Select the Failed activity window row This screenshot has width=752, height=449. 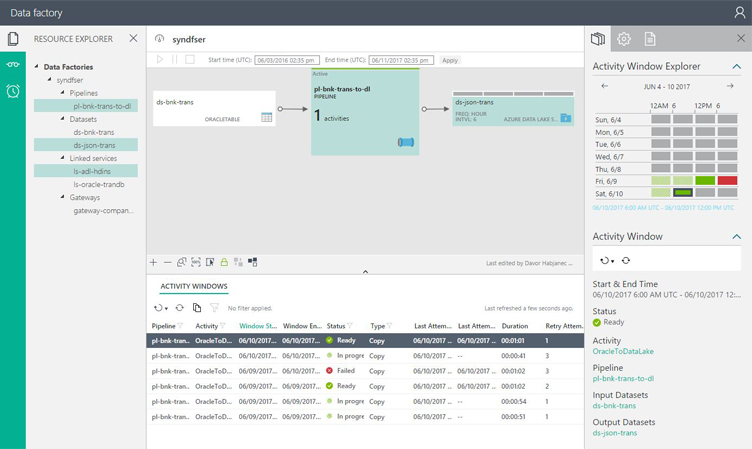point(365,371)
